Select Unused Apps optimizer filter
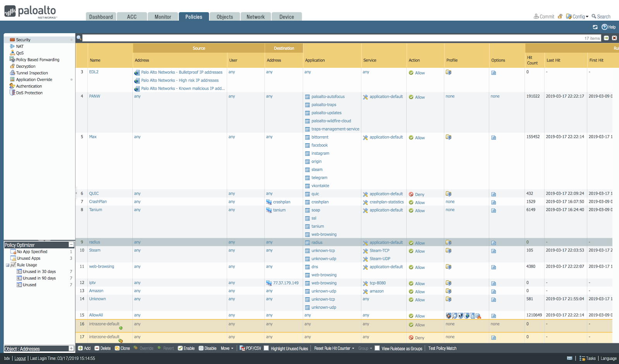Screen dimensions: 619x364 pos(28,258)
